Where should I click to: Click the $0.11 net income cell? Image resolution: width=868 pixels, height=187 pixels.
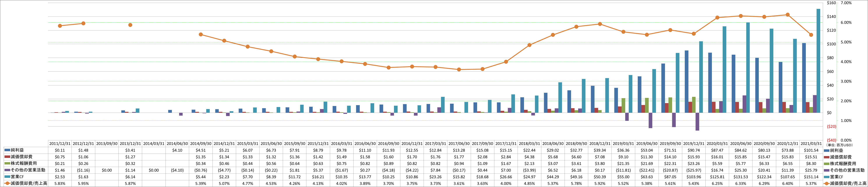60,150
